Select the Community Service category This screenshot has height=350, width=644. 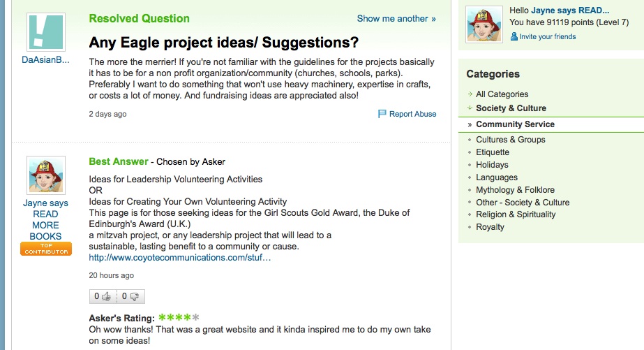pyautogui.click(x=515, y=124)
